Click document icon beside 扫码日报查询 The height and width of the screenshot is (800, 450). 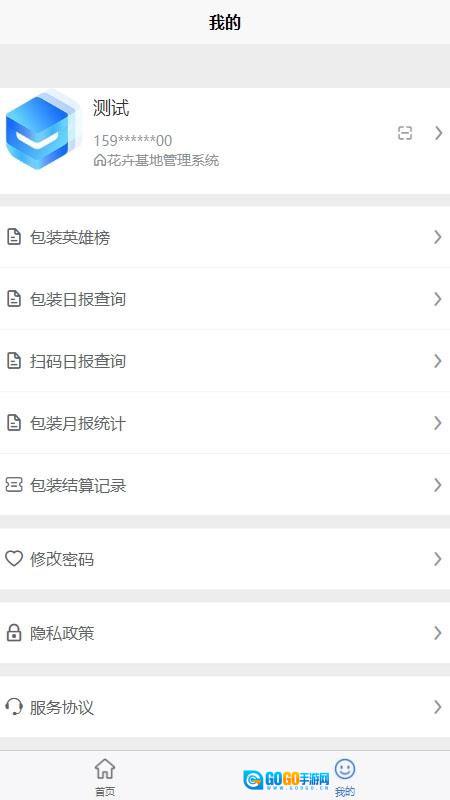[x=14, y=361]
